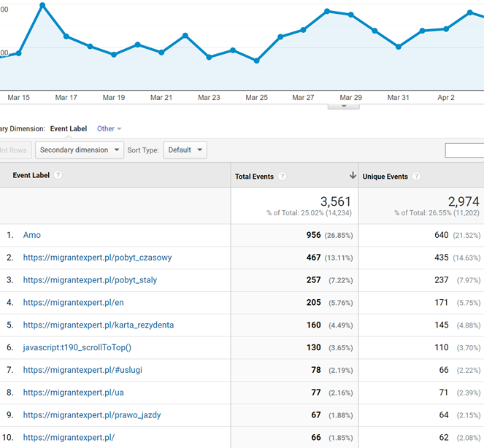Screen dimensions: 484x448
Task: Open help icon beside Total Events header
Action: [282, 177]
